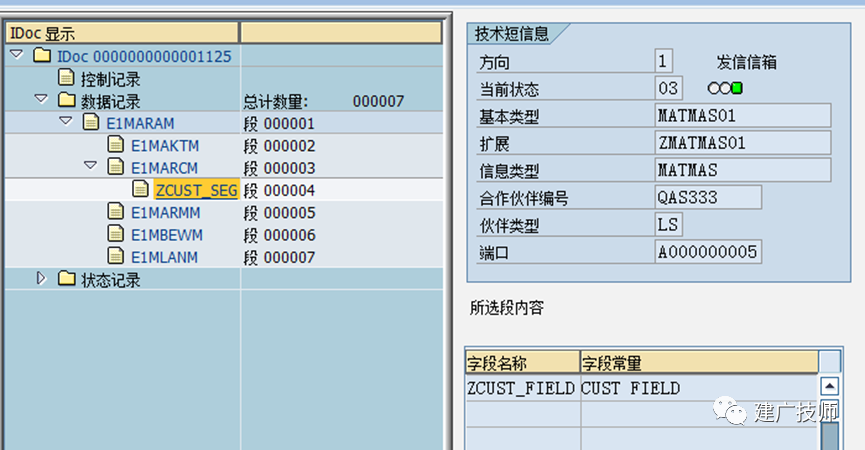Viewport: 865px width, 450px height.
Task: Click the 技术短信息 group title
Action: [511, 34]
